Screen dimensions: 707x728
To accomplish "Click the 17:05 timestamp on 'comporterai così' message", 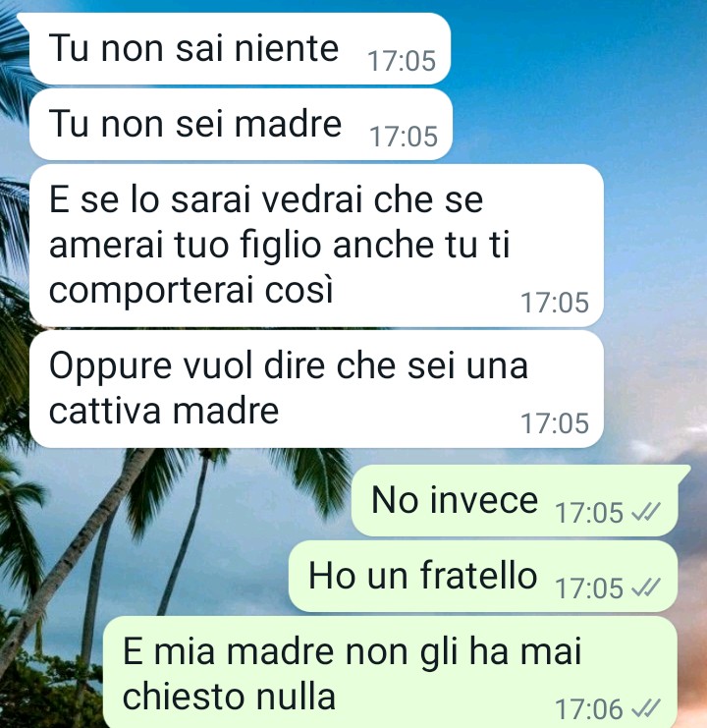I will point(555,304).
